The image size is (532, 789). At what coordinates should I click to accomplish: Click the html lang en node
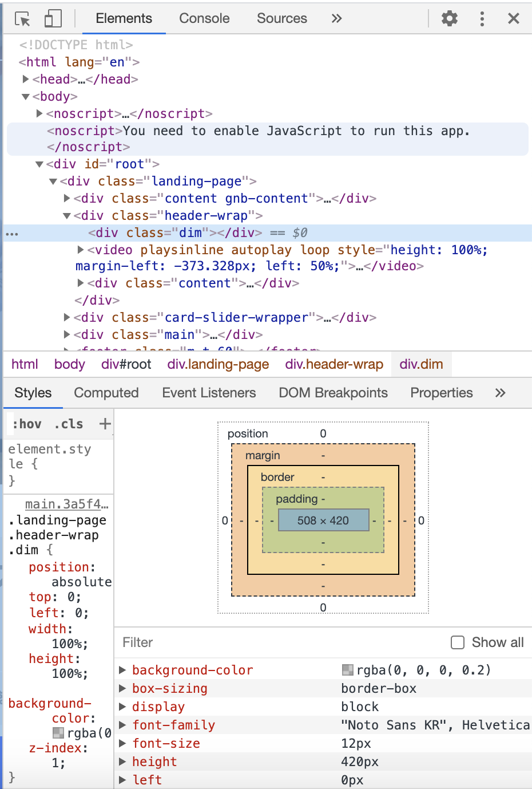[79, 62]
